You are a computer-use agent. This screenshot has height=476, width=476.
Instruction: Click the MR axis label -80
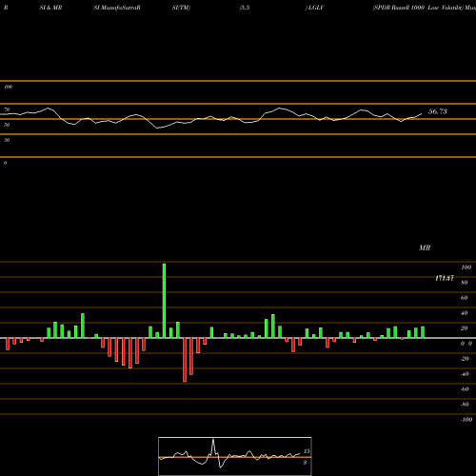[465, 405]
